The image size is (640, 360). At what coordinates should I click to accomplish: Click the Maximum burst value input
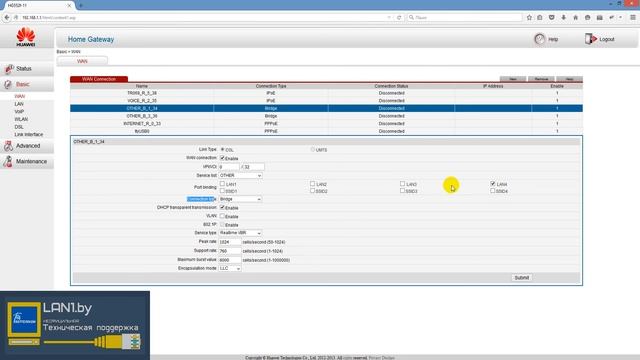(230, 260)
